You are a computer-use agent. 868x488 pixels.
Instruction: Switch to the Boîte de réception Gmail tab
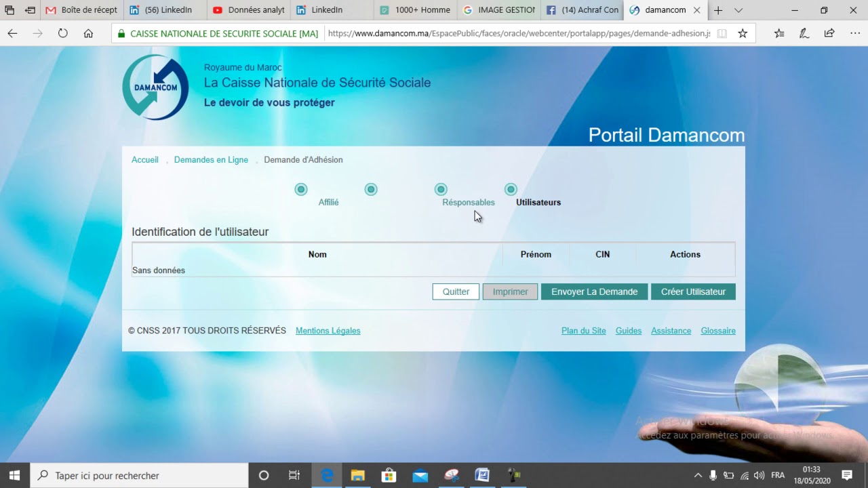tap(81, 10)
